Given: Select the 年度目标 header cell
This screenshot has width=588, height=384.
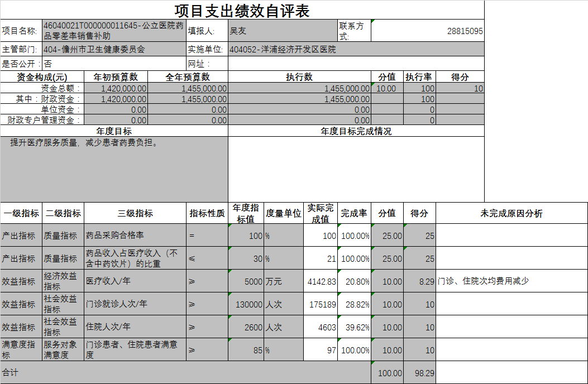Looking at the screenshot, I should click(114, 131).
